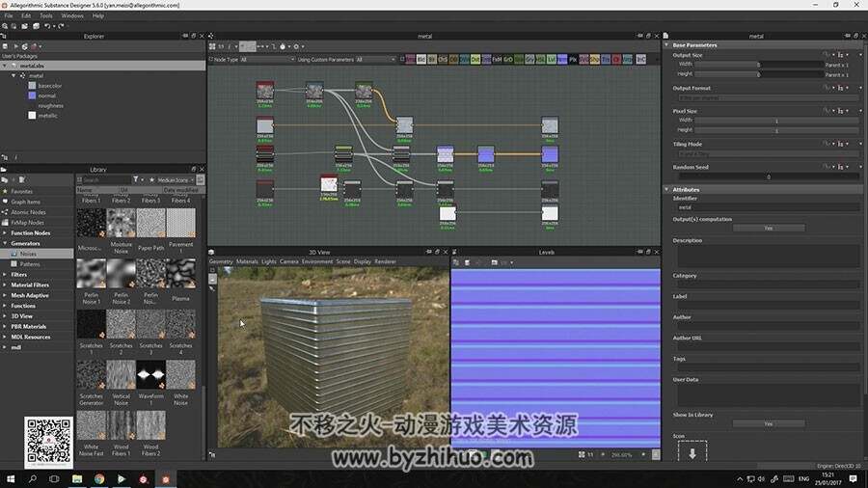
Task: Click the Library search field
Action: (106, 179)
